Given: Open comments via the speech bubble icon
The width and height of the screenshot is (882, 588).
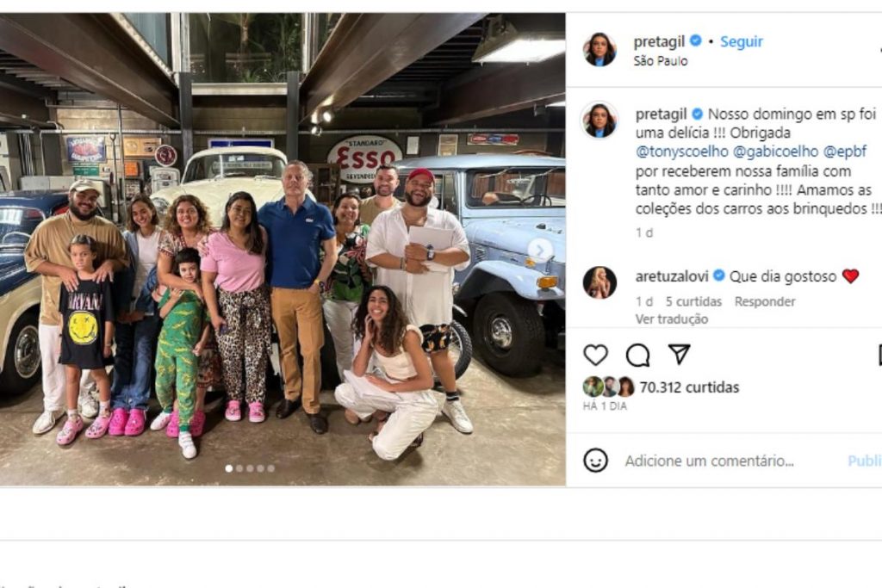Looking at the screenshot, I should [638, 356].
